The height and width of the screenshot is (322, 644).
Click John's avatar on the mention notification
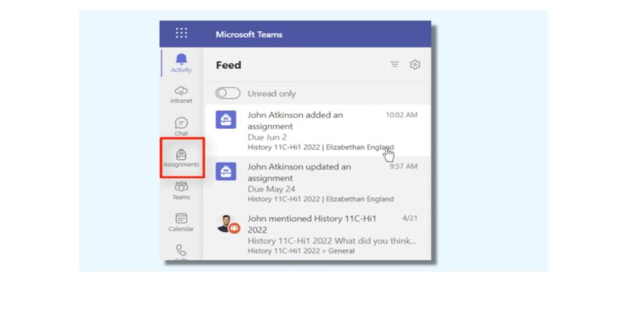(x=227, y=224)
